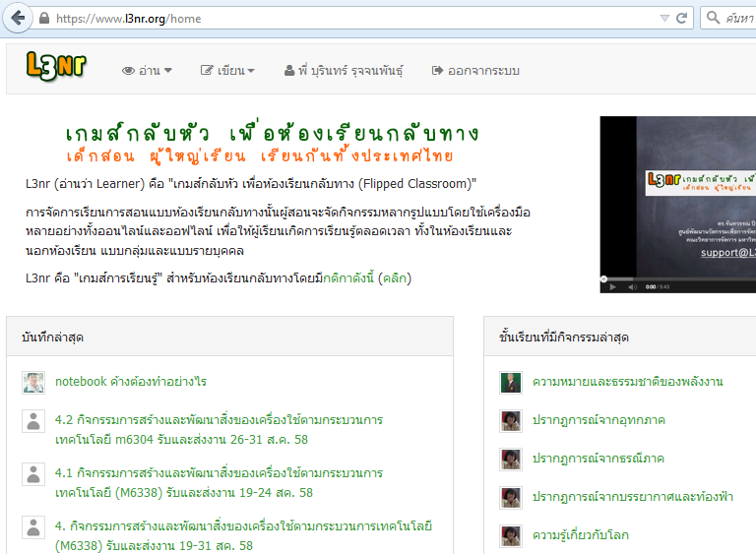This screenshot has width=756, height=554.
Task: Click the video progress bar
Action: pos(680,278)
